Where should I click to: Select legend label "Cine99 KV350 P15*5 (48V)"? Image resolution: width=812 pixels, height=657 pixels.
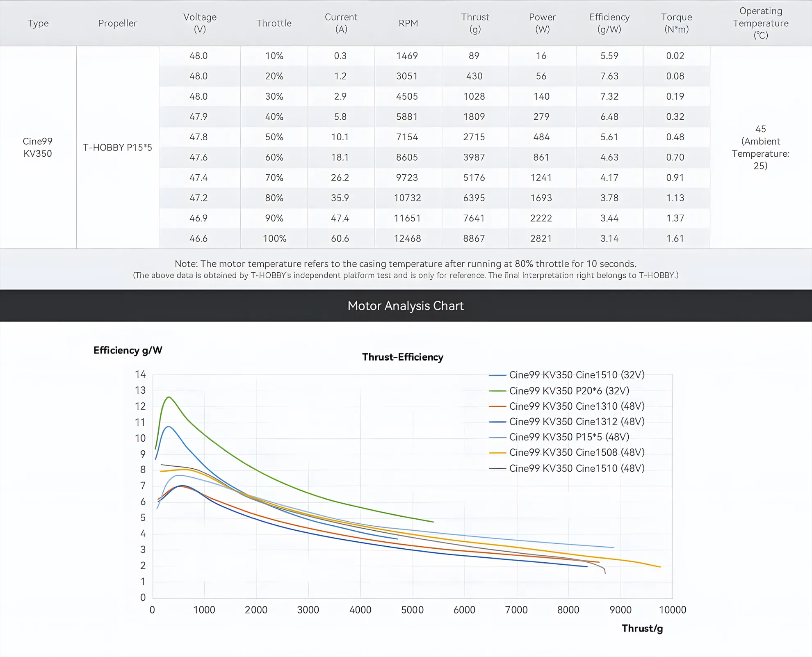coord(569,437)
